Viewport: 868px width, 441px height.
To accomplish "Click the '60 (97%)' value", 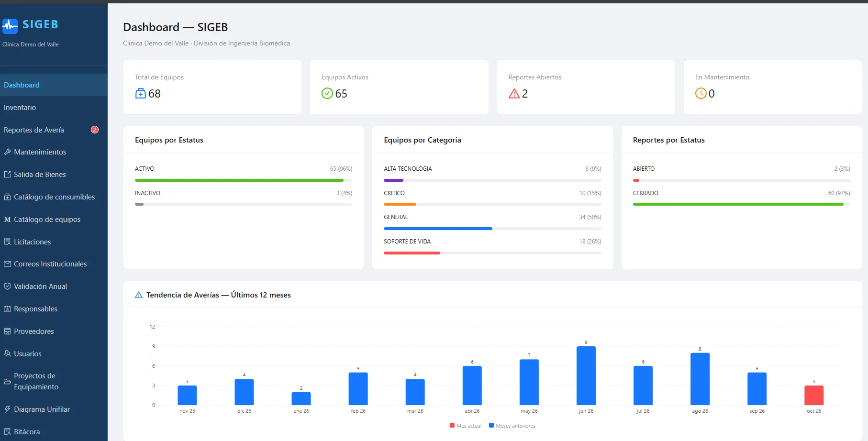I will (839, 193).
